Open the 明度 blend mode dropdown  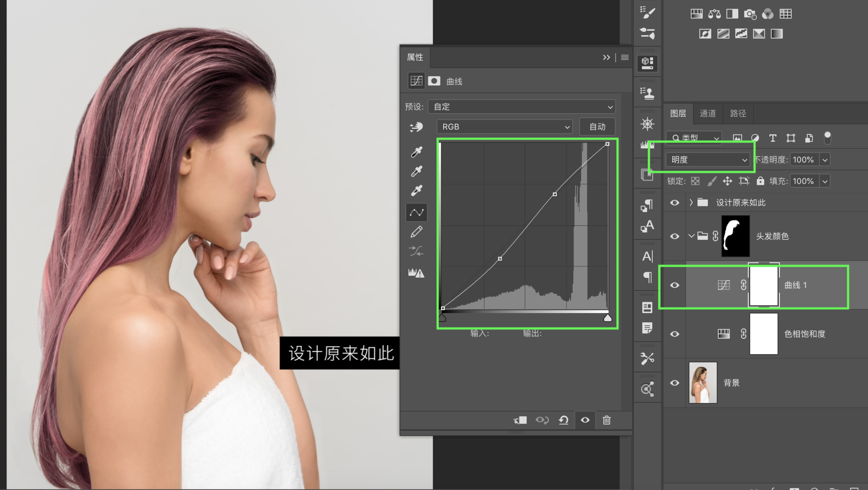(708, 160)
